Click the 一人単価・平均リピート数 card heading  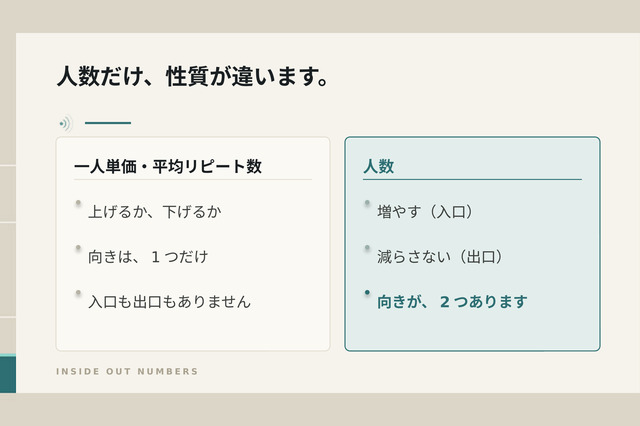pyautogui.click(x=168, y=166)
